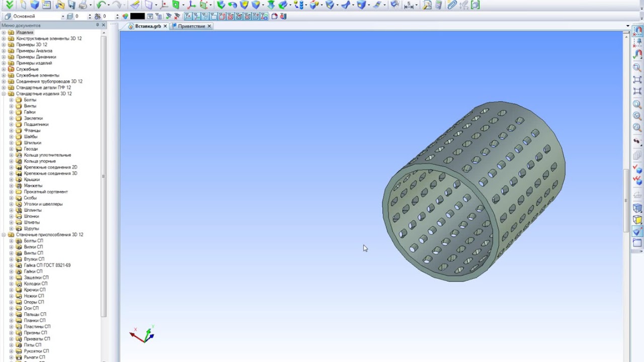The height and width of the screenshot is (362, 644).
Task: Undo last action with green arrow
Action: (x=101, y=5)
